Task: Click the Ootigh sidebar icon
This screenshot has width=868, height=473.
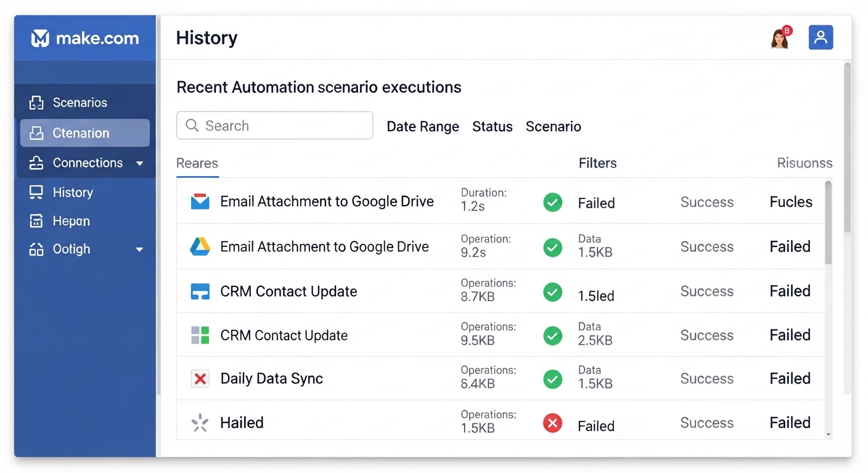Action: pos(36,249)
